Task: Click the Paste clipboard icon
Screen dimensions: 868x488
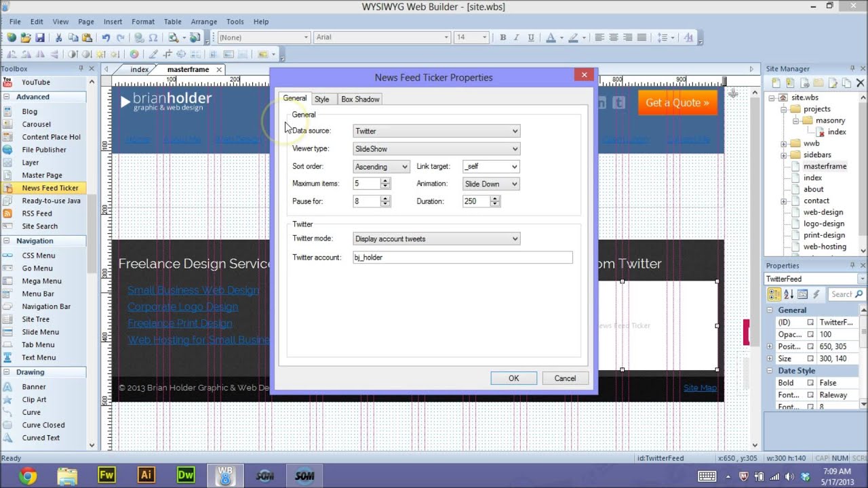Action: tap(87, 38)
